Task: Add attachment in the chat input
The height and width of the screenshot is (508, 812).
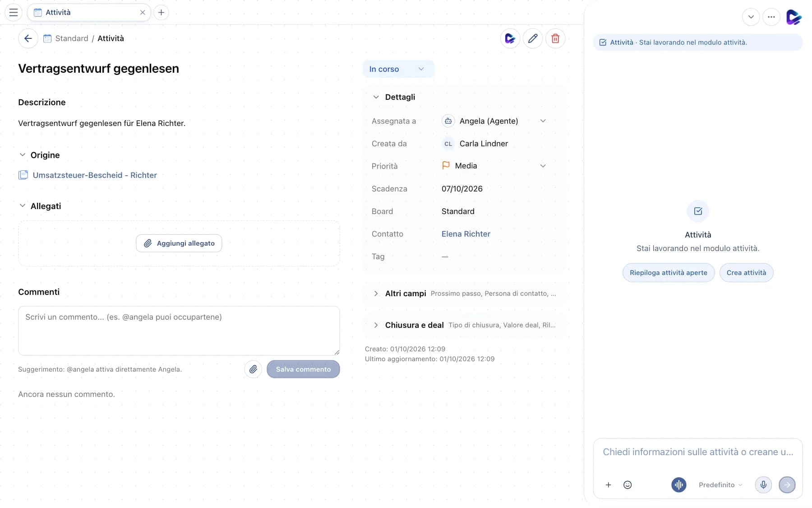Action: point(608,485)
